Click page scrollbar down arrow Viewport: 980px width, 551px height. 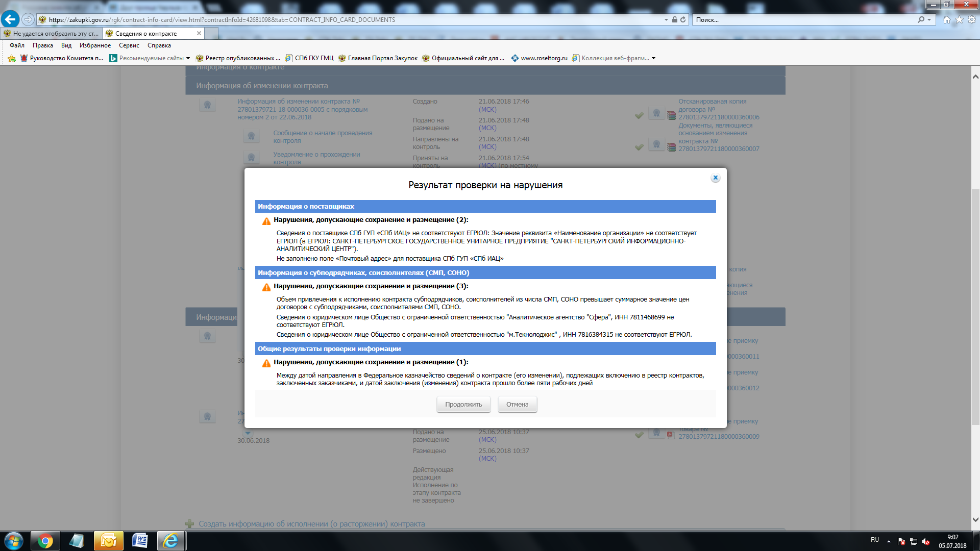975,520
